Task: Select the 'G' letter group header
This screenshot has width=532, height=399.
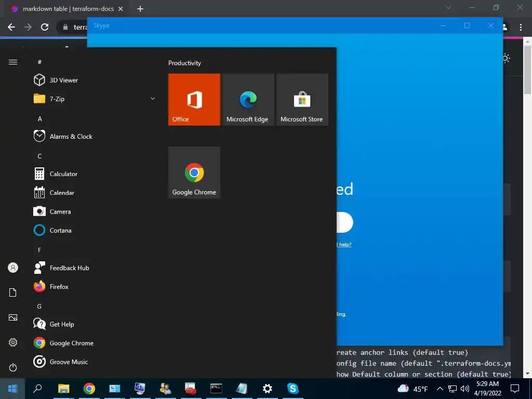Action: click(x=39, y=307)
